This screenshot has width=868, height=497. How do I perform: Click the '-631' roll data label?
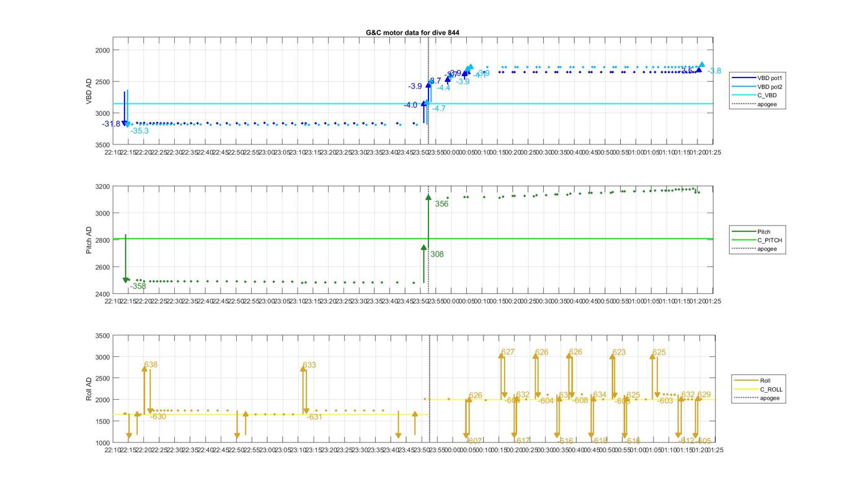click(314, 417)
